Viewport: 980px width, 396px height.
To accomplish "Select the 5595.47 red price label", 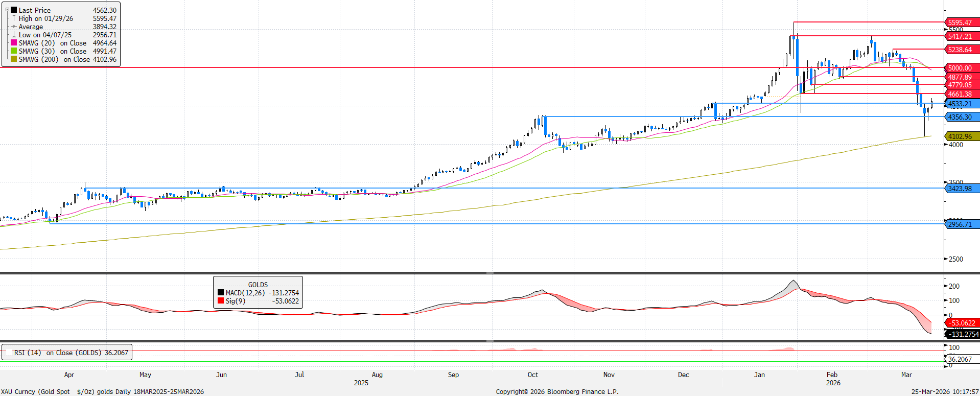I will tap(961, 22).
